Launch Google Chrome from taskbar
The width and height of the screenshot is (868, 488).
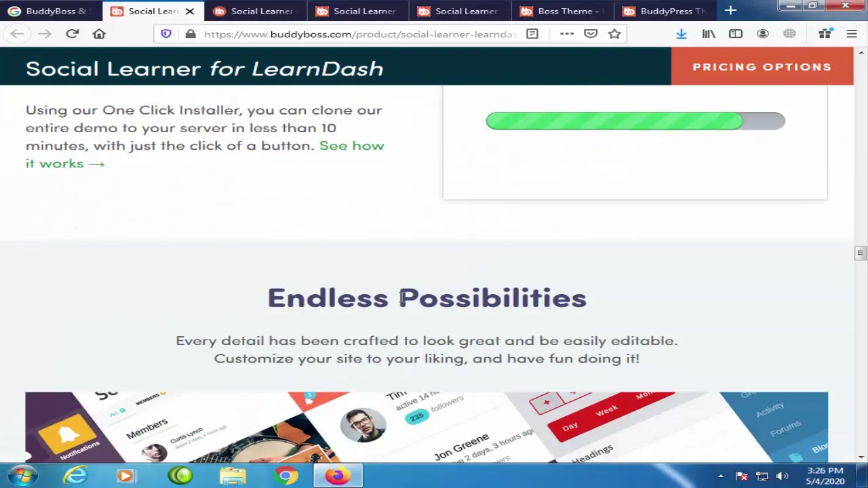click(x=285, y=476)
